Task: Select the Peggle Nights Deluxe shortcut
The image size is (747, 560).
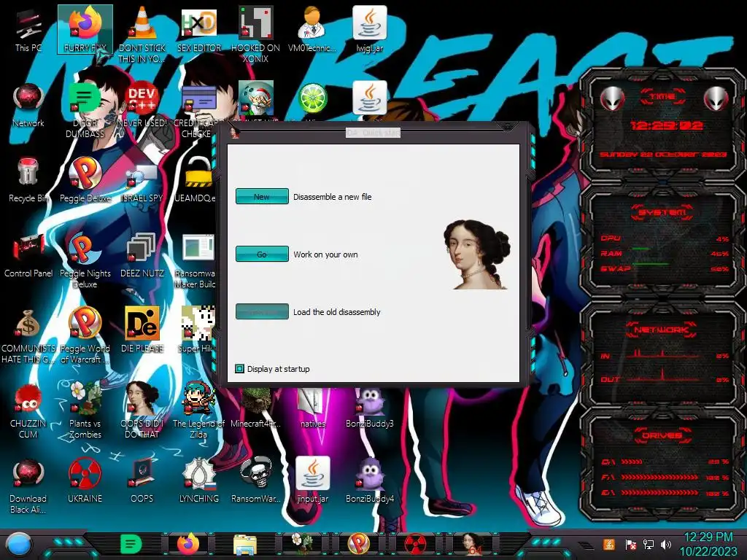Action: pos(85,260)
